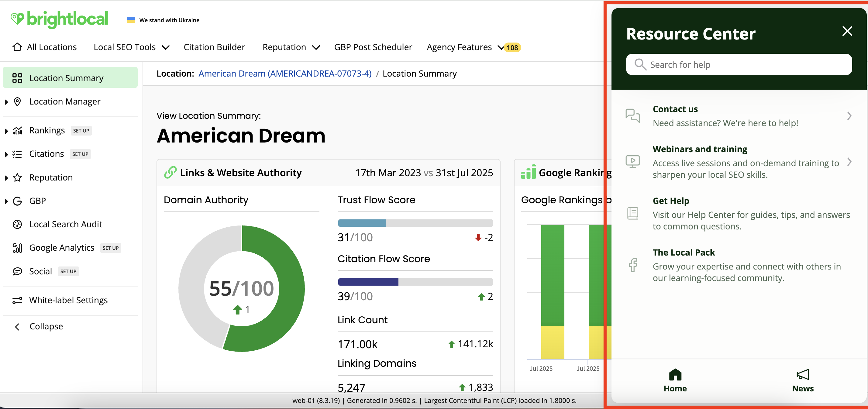Click the News megaphone icon
This screenshot has height=409, width=868.
803,374
